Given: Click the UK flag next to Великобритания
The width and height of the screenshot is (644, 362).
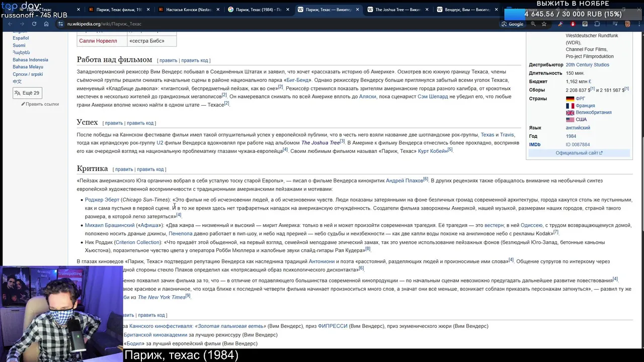Looking at the screenshot, I should click(x=570, y=113).
